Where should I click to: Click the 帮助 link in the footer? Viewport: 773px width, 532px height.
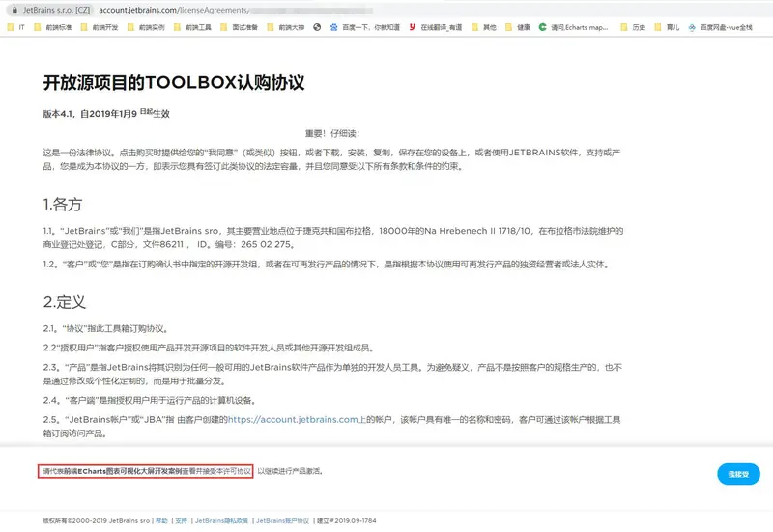(161, 520)
